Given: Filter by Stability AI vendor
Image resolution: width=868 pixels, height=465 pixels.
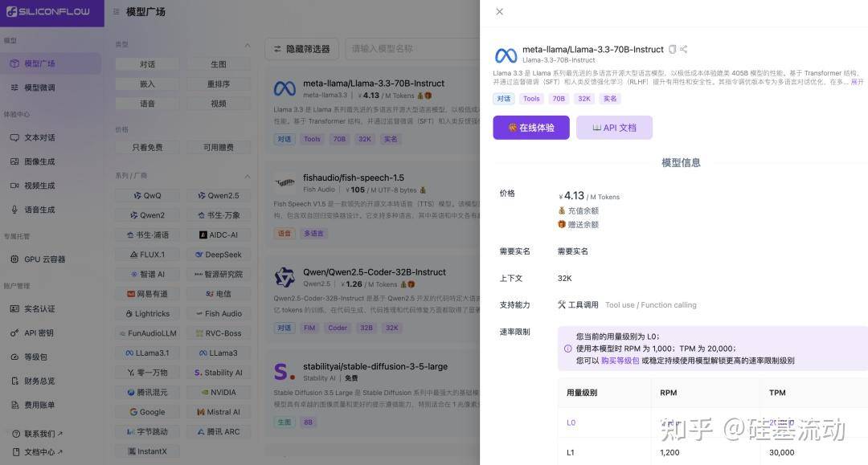Looking at the screenshot, I should [218, 373].
